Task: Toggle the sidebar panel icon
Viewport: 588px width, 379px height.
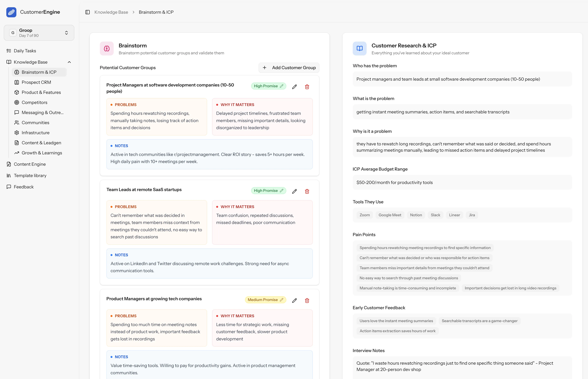Action: [87, 12]
